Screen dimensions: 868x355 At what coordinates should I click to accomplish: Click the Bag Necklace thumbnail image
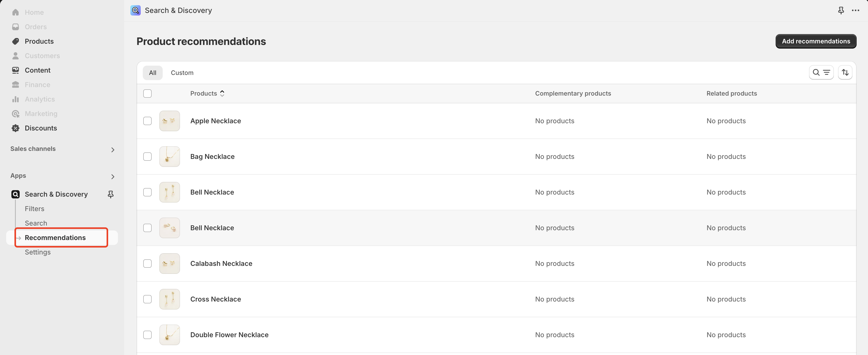[169, 157]
